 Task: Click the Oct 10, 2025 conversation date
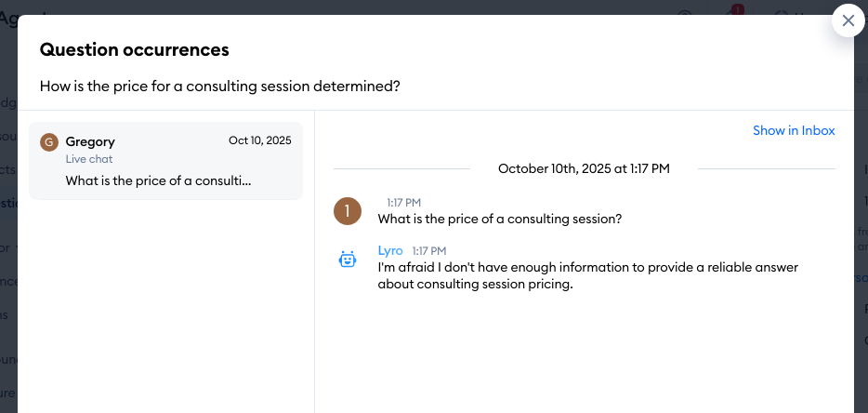[259, 140]
